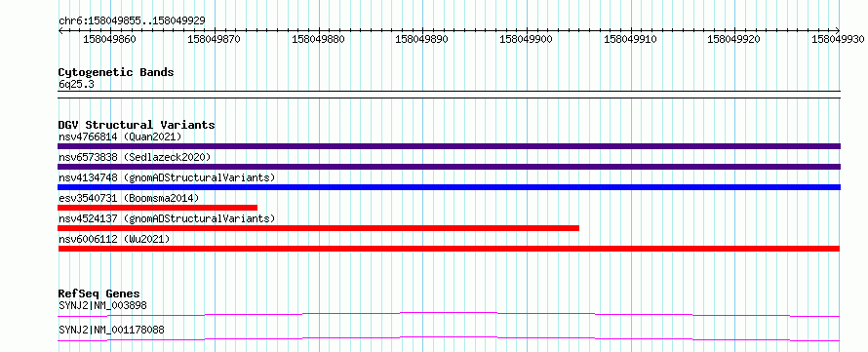Click the purple nsv4766814 variant bar
The height and width of the screenshot is (352, 868).
pyautogui.click(x=449, y=146)
